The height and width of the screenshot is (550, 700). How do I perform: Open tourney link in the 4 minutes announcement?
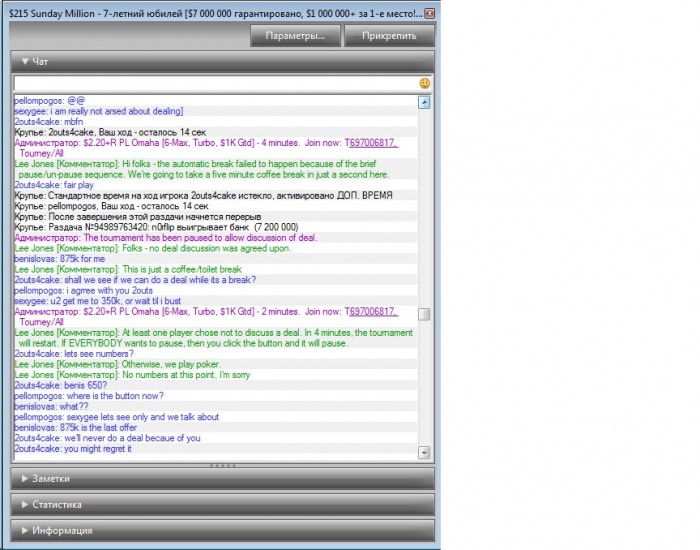tap(374, 143)
